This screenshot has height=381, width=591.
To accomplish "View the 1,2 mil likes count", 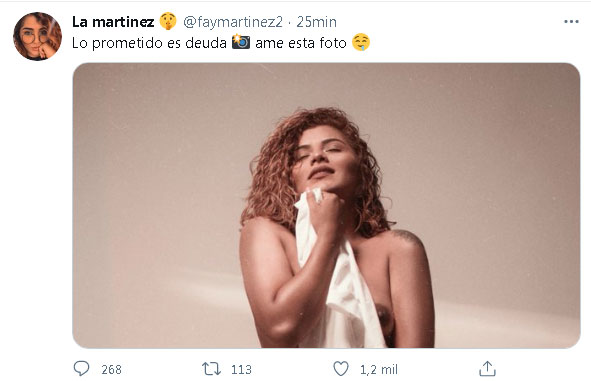I will coord(379,369).
